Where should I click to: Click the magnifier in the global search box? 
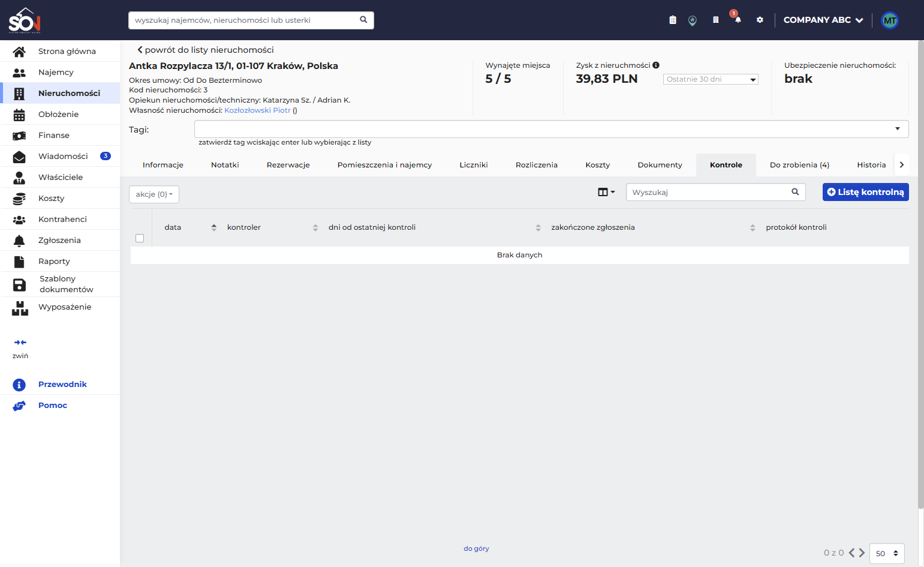pyautogui.click(x=363, y=20)
